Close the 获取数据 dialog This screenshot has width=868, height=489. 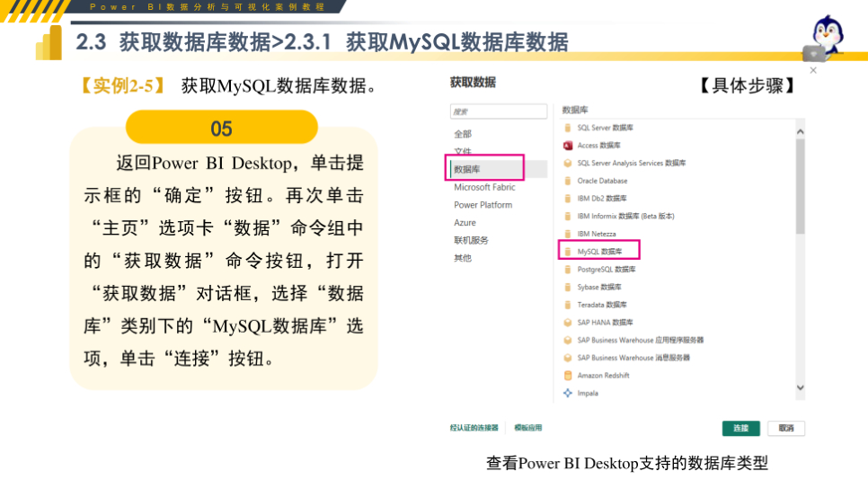tap(813, 70)
